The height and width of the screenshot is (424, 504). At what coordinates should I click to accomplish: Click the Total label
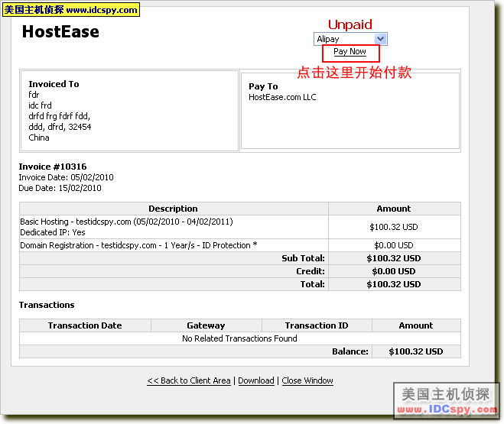point(313,284)
